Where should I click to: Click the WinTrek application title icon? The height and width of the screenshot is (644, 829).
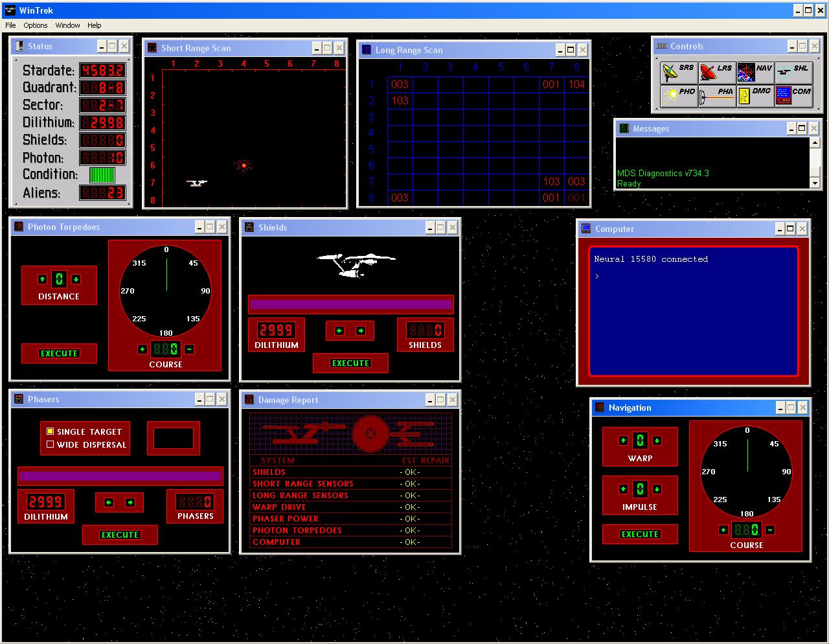[10, 10]
